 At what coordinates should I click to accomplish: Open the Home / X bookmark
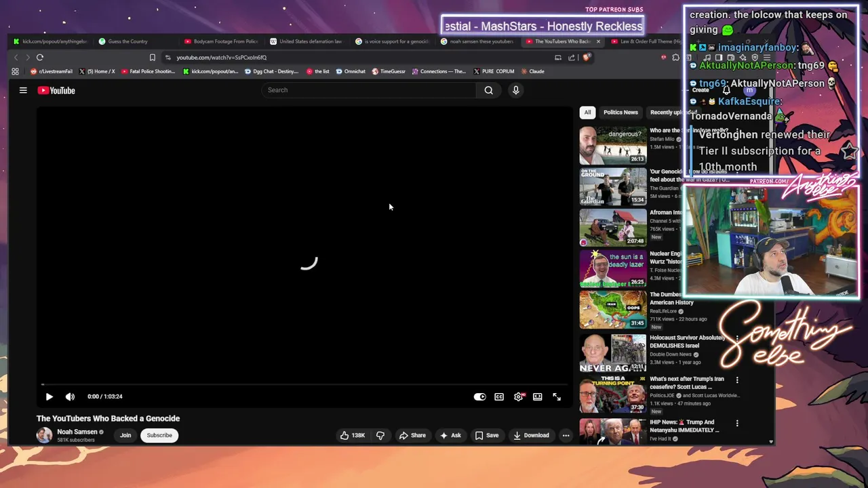click(x=97, y=71)
